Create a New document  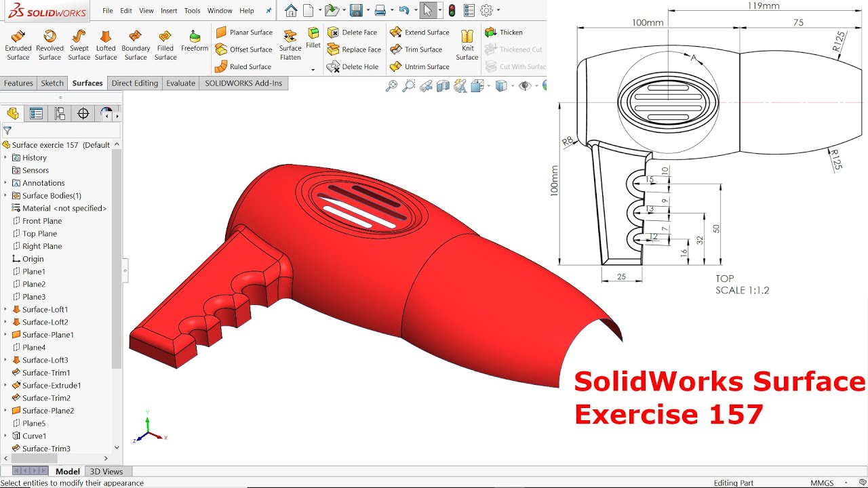pos(309,10)
